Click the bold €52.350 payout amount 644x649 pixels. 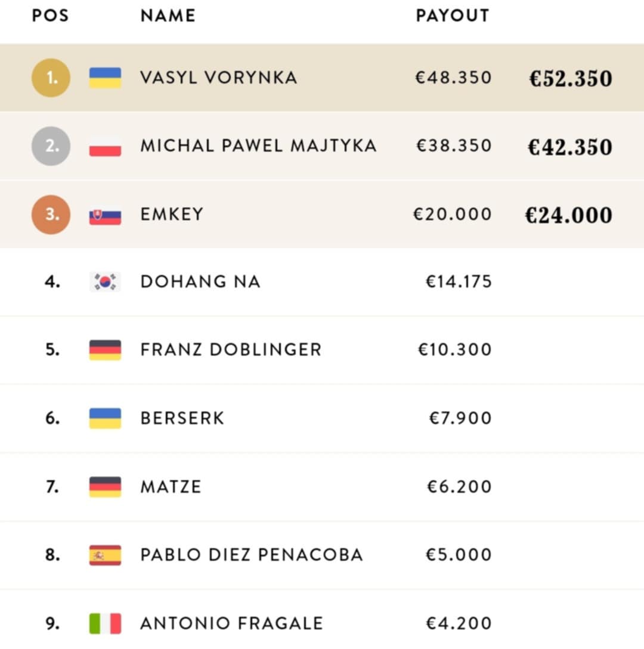tap(570, 79)
